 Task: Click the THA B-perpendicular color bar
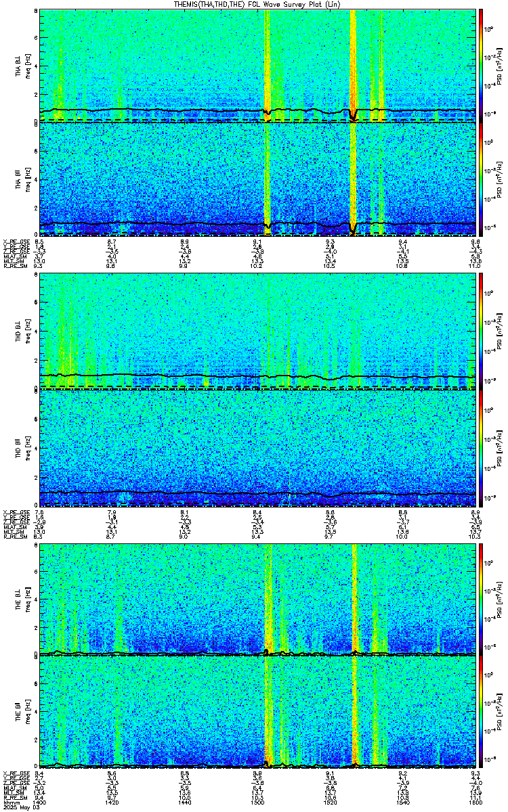tap(482, 64)
